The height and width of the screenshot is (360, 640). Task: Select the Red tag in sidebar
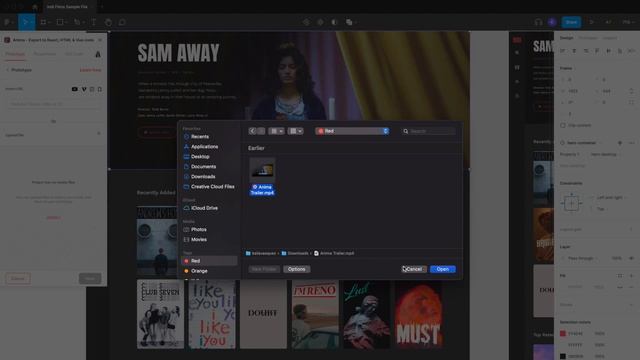[209, 261]
